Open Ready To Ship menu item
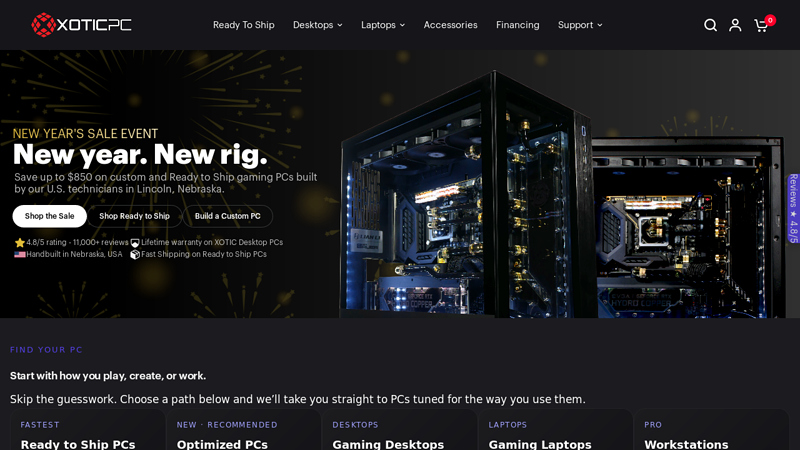Image resolution: width=800 pixels, height=450 pixels. 243,25
